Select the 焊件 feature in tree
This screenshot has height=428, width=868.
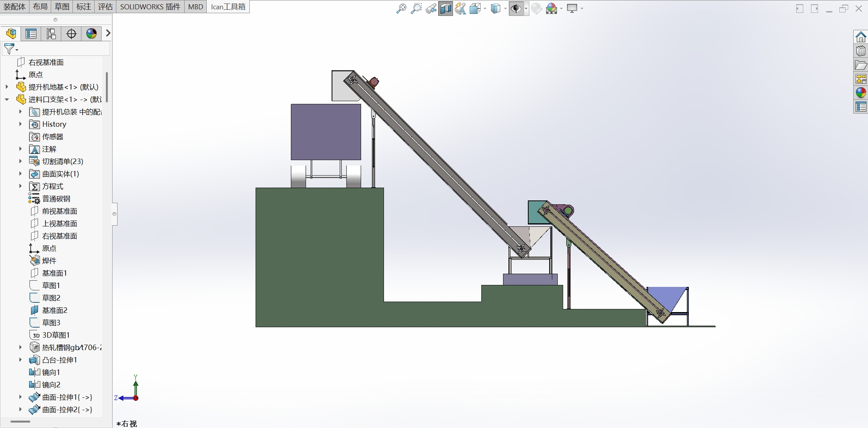(x=43, y=261)
